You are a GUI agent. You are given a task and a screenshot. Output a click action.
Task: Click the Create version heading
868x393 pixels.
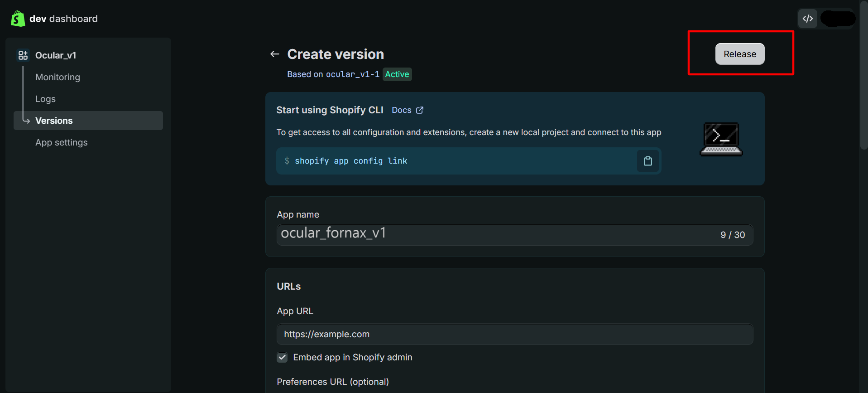point(336,54)
